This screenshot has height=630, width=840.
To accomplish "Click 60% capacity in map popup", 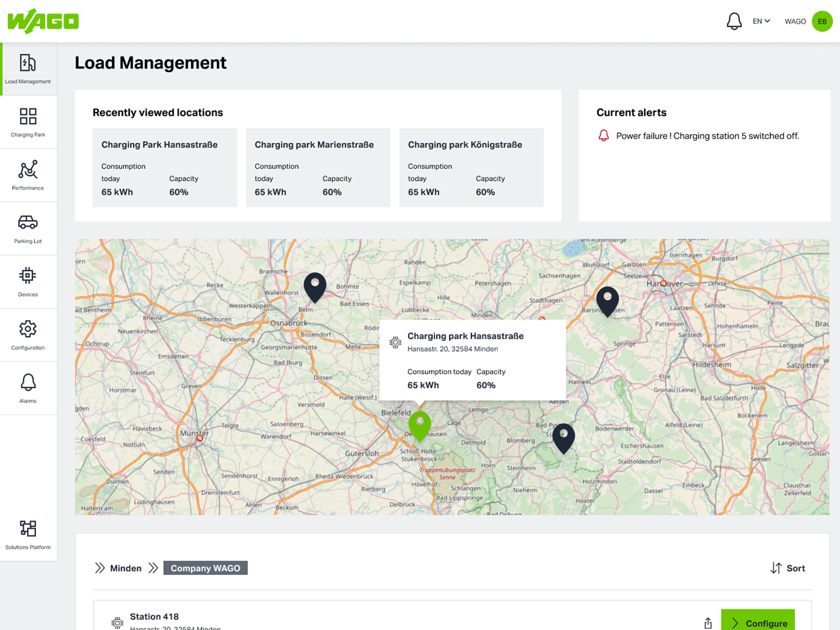I will [486, 385].
